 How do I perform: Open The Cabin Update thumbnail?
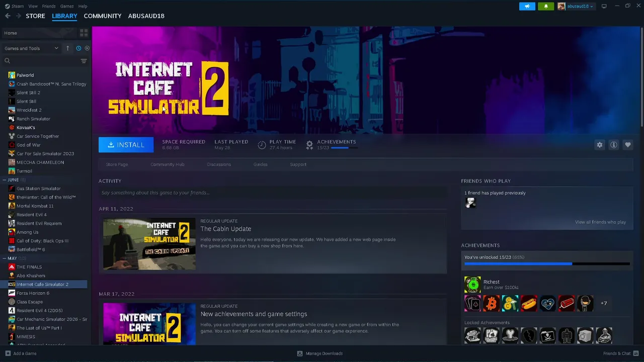coord(149,244)
